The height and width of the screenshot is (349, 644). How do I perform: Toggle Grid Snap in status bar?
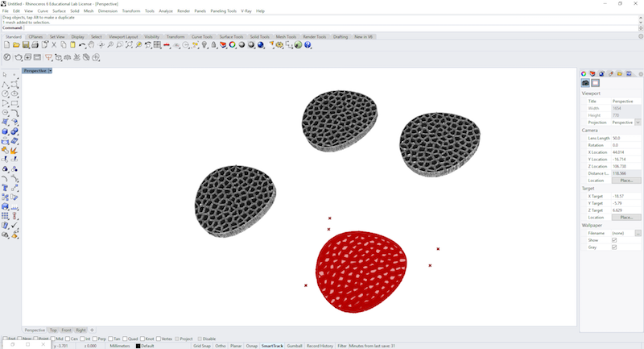202,346
